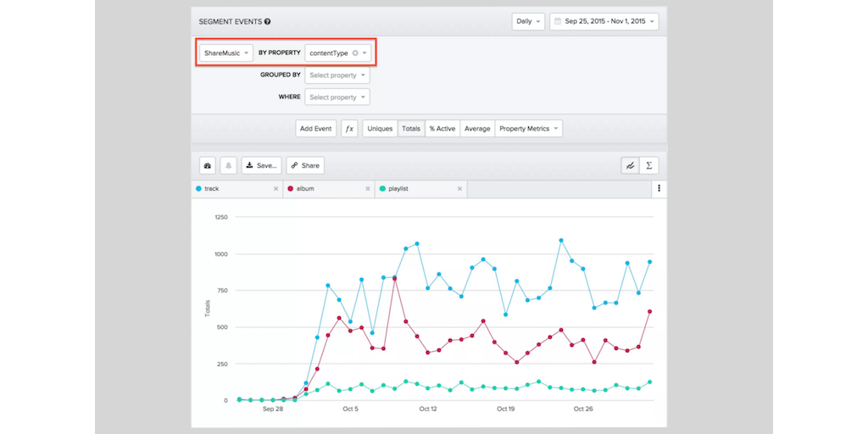Remove the track series from the legend

(275, 189)
